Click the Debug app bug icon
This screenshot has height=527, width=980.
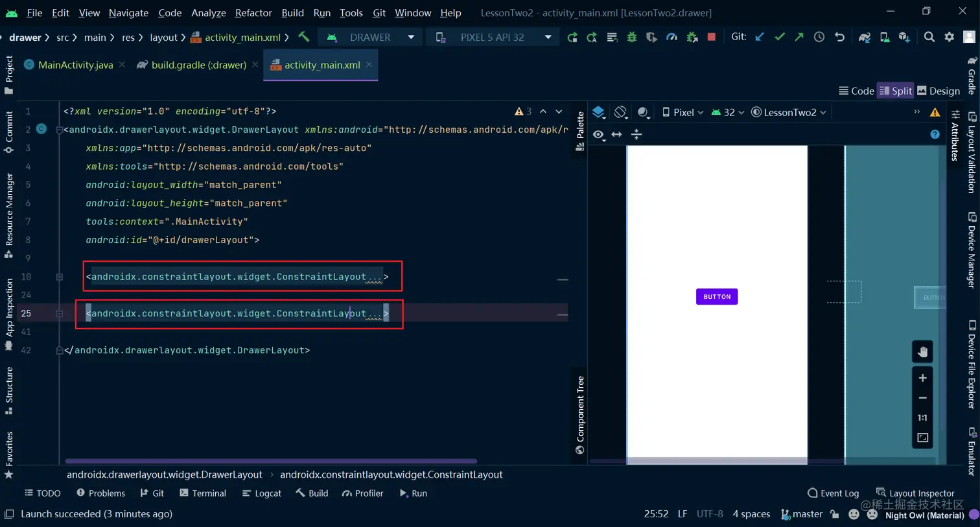632,38
